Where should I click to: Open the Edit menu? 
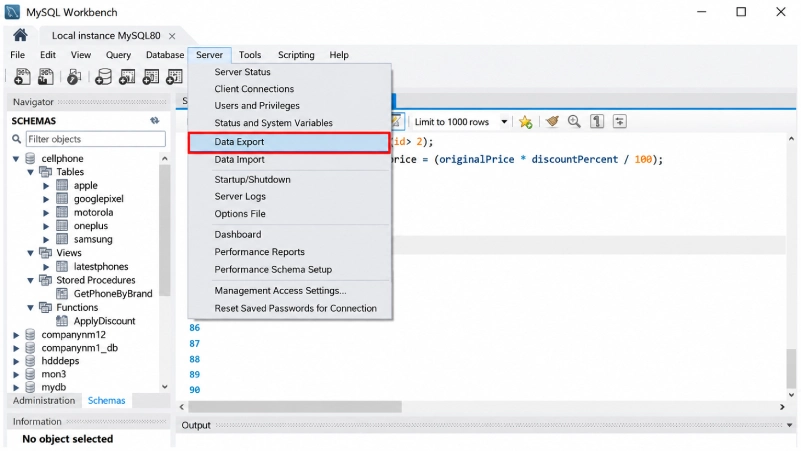(48, 55)
